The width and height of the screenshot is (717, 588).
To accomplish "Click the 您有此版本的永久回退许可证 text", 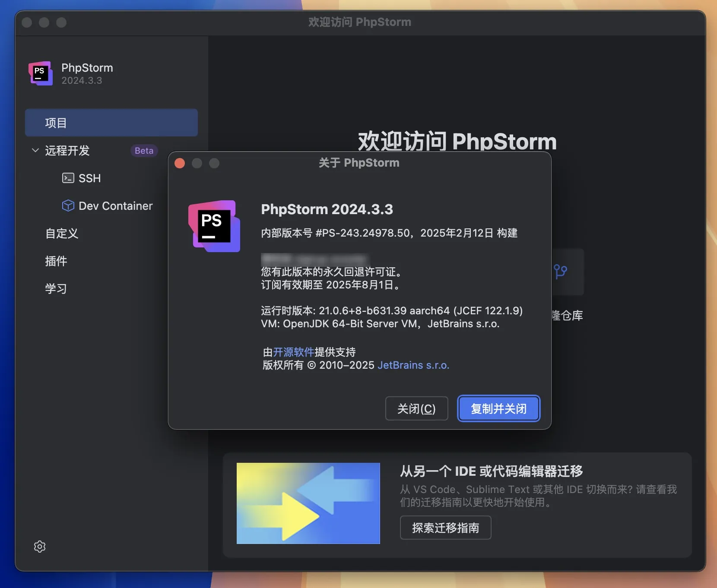I will click(x=333, y=272).
